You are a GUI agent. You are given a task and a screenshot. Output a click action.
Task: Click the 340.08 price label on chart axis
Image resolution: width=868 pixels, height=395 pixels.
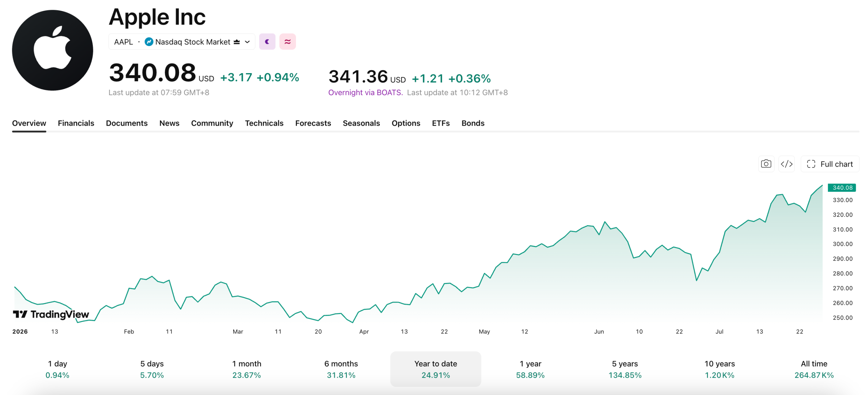click(842, 188)
